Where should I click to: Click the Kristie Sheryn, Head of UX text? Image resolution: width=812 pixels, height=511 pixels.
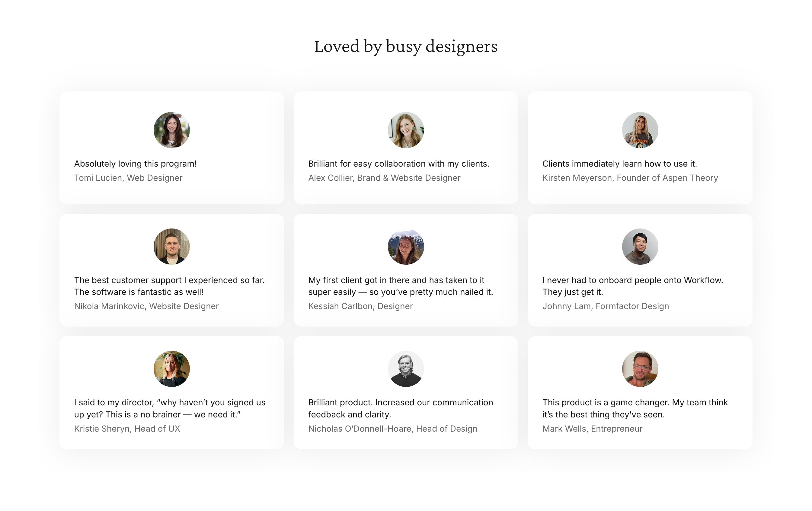coord(127,428)
